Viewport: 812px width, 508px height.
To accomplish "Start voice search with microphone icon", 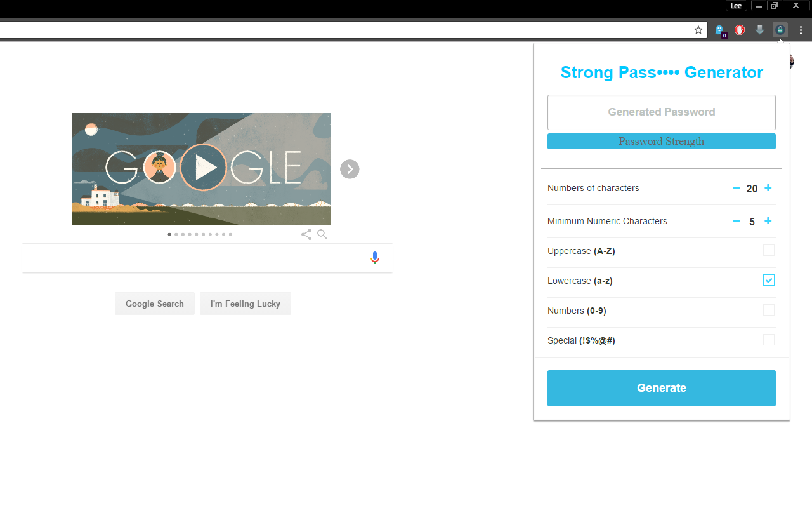I will [375, 258].
